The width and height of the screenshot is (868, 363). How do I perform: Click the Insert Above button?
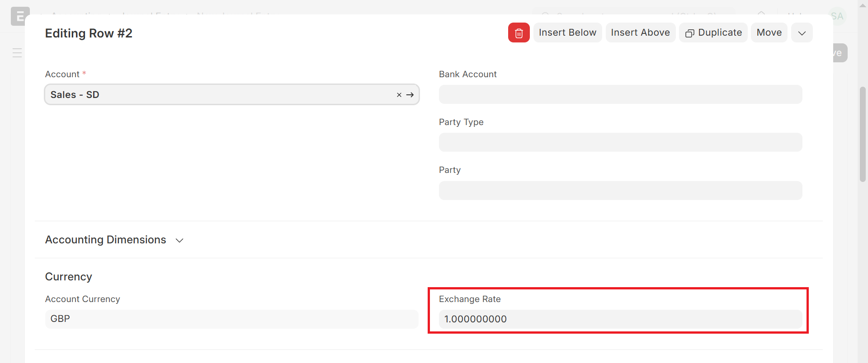click(640, 33)
